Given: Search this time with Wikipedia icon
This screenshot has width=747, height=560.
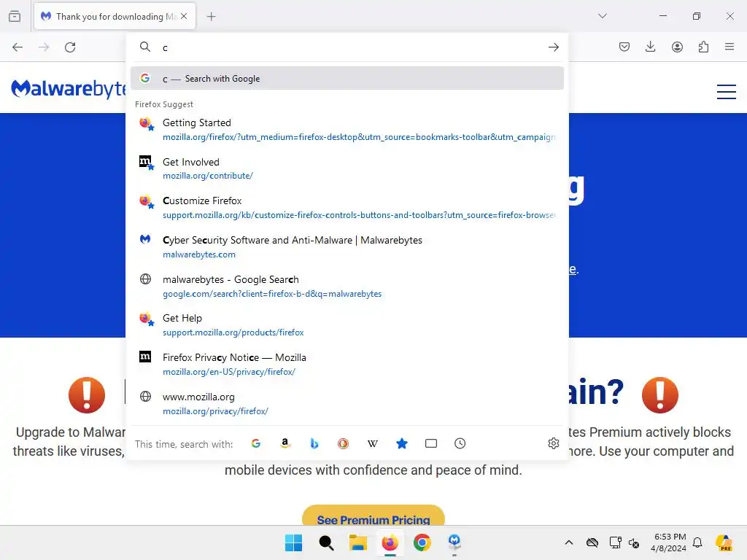Looking at the screenshot, I should (x=373, y=443).
